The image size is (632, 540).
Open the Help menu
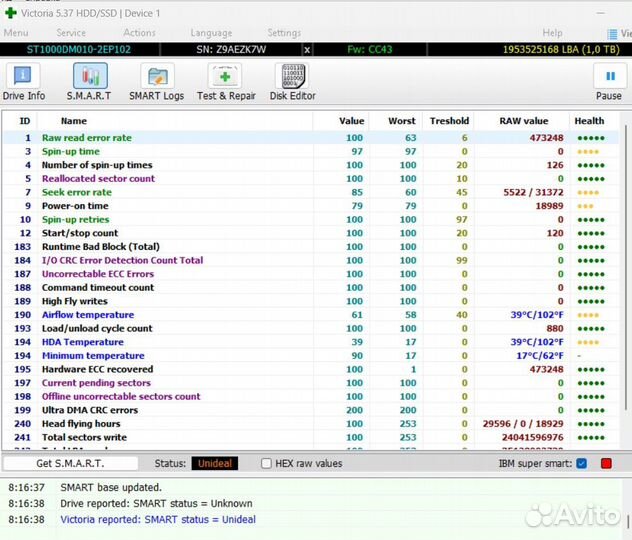click(552, 33)
